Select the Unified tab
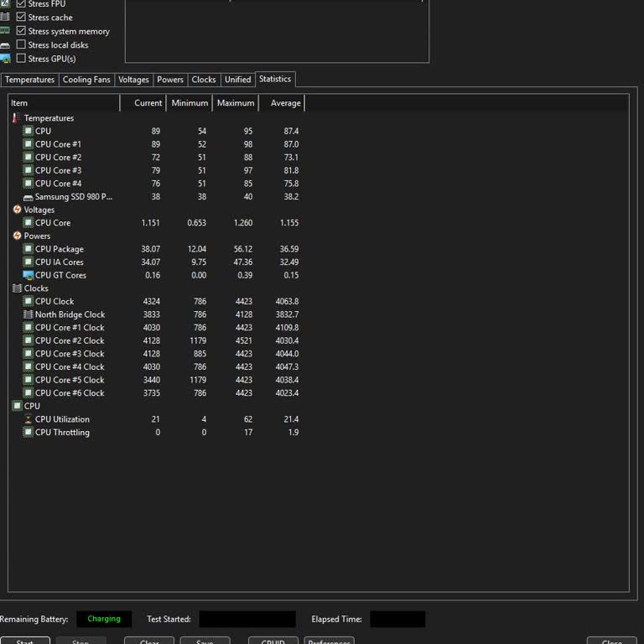 pyautogui.click(x=237, y=80)
